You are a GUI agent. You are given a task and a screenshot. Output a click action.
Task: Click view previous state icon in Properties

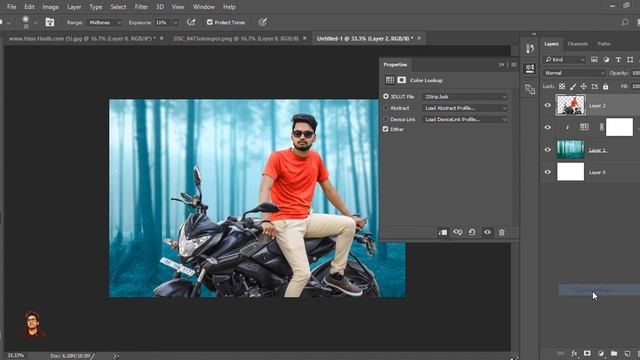[458, 232]
